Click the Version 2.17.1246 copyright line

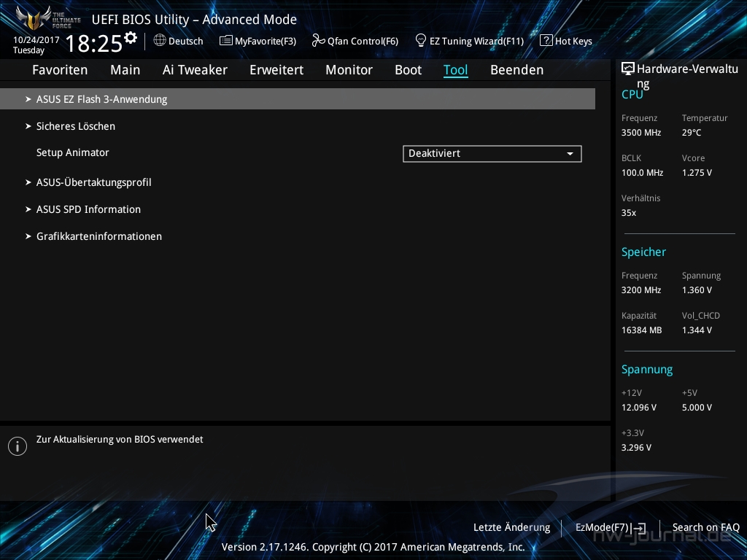coord(373,547)
